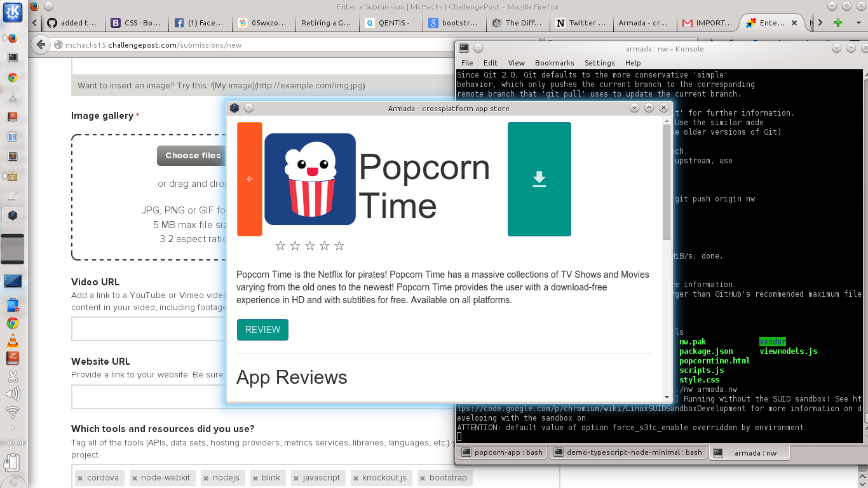868x488 pixels.
Task: Click the Firefox back button
Action: (x=41, y=44)
